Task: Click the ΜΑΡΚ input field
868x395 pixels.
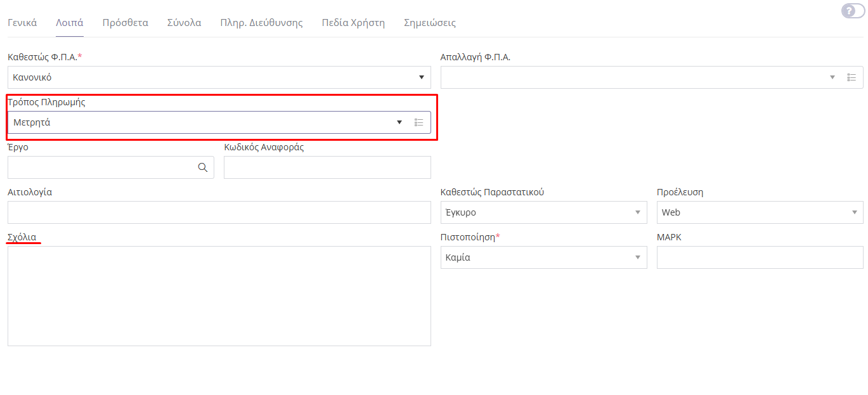Action: [760, 257]
